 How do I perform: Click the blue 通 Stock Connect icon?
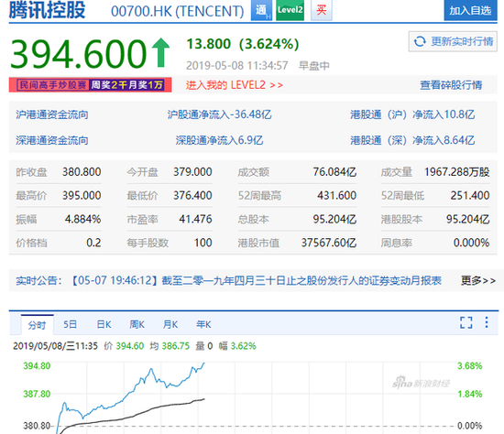click(x=261, y=10)
